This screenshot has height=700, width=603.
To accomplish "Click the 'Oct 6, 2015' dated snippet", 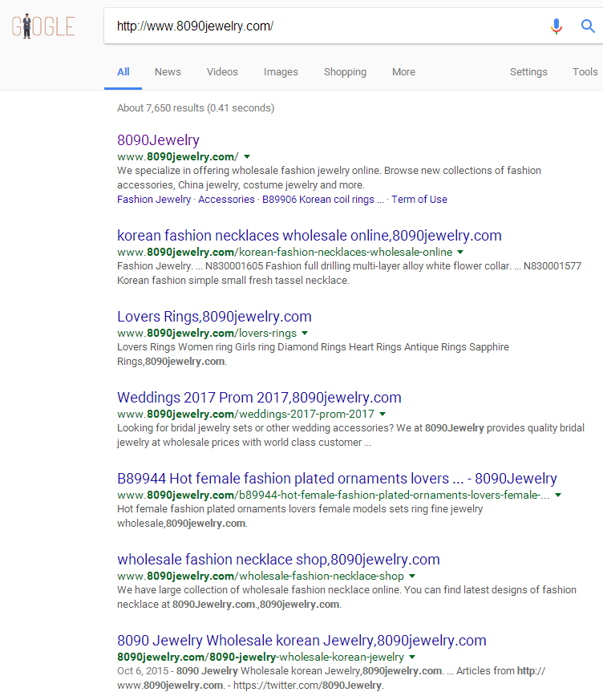I will coord(331,678).
